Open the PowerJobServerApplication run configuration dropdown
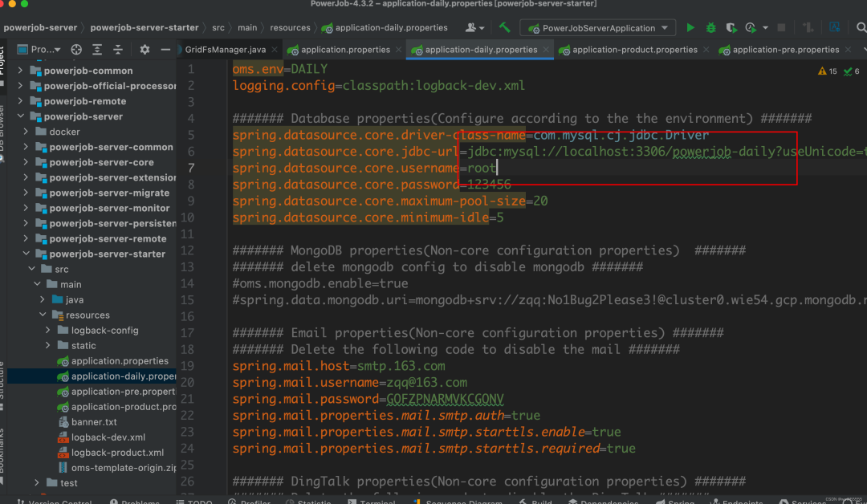The height and width of the screenshot is (504, 867). [x=598, y=28]
